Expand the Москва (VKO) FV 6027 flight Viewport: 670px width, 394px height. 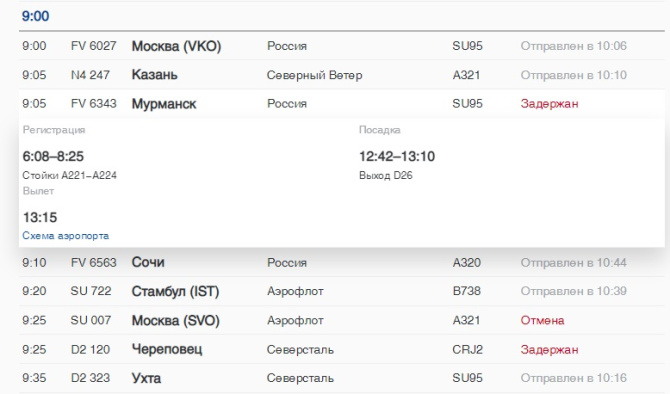click(x=342, y=46)
